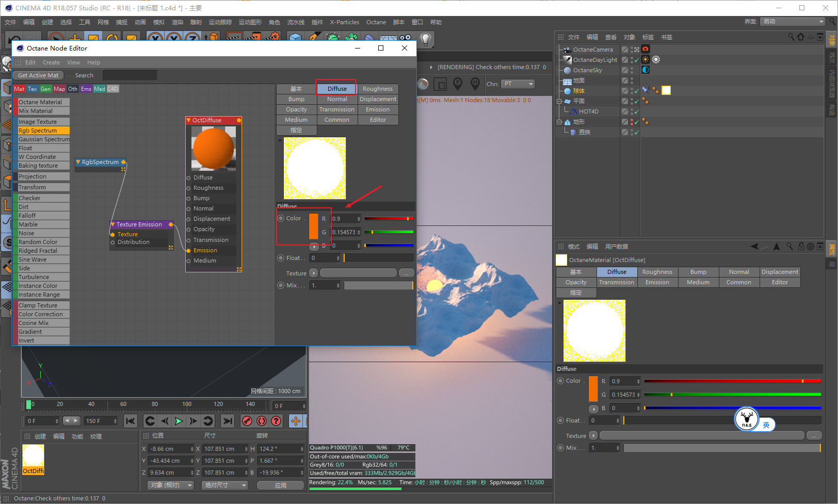Click the pin tag on the sphere object
The image size is (838, 504).
point(645,90)
